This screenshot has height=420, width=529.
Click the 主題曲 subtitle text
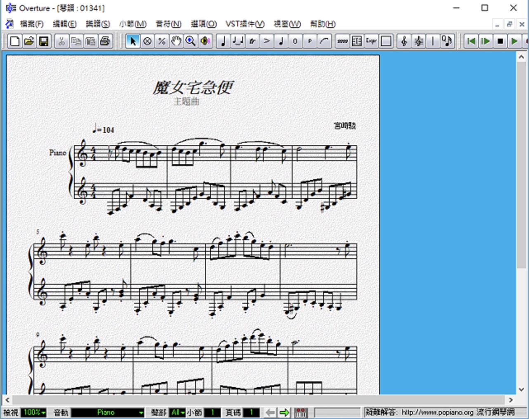pyautogui.click(x=187, y=101)
